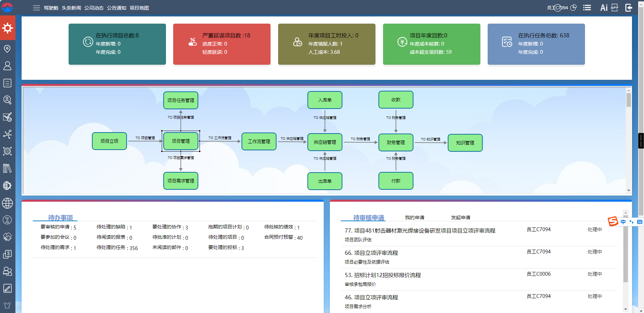Viewport: 644px width, 313px height.
Task: Open the 项目地图 menu item
Action: point(139,8)
